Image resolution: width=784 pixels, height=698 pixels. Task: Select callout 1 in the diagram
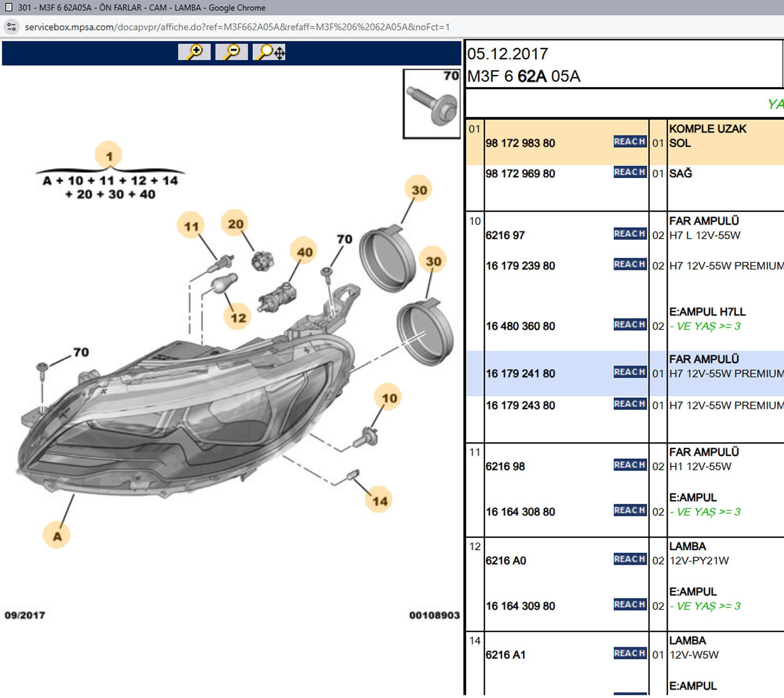coord(109,156)
